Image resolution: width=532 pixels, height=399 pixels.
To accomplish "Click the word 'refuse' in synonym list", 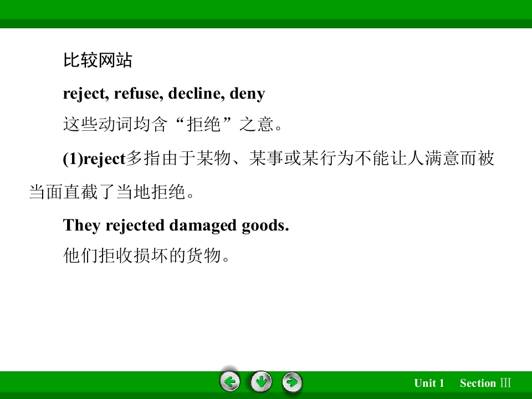I will pos(136,93).
